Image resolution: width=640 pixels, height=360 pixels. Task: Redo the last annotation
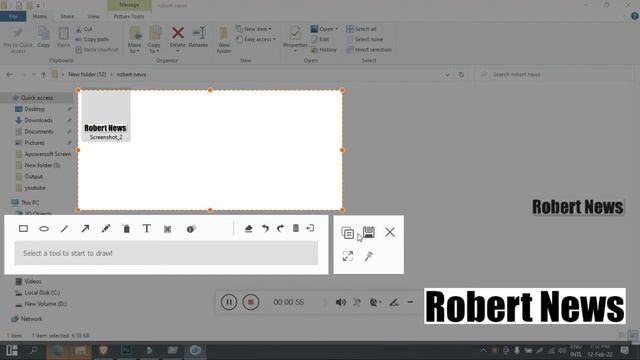pyautogui.click(x=280, y=228)
